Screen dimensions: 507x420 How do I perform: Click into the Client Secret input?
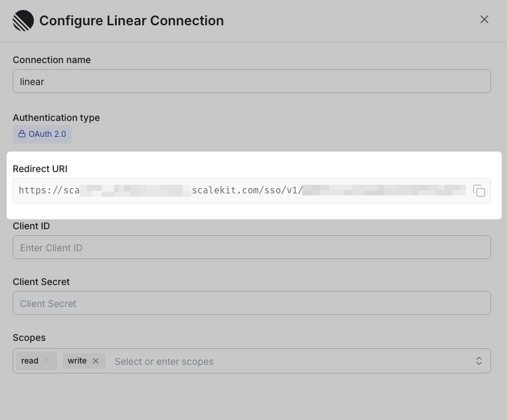tap(251, 303)
